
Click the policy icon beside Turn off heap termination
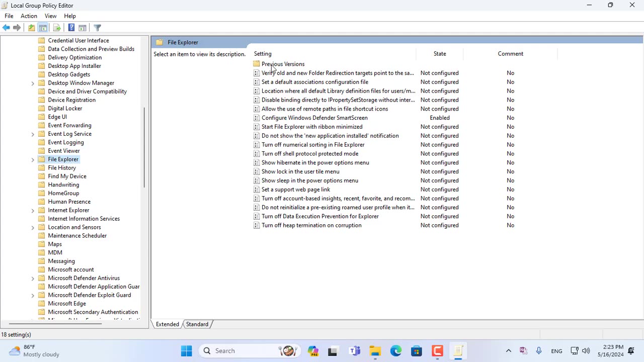[257, 225]
